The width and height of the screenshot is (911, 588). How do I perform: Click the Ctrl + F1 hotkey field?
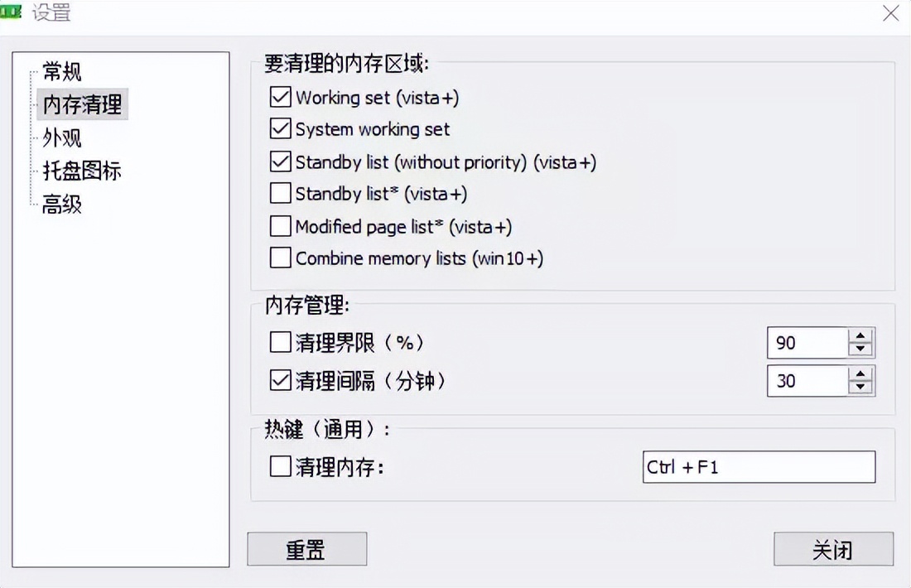coord(758,467)
